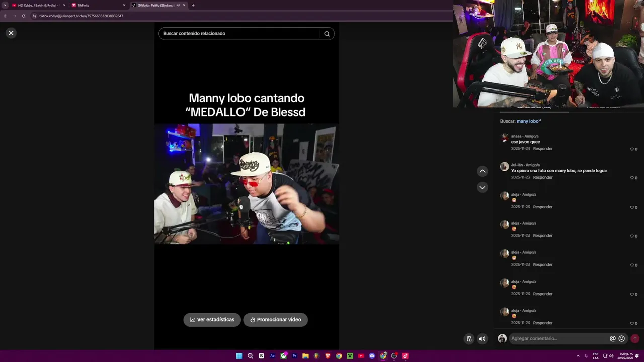Image resolution: width=644 pixels, height=362 pixels.
Task: Open Windows taskbar search
Action: (x=250, y=356)
